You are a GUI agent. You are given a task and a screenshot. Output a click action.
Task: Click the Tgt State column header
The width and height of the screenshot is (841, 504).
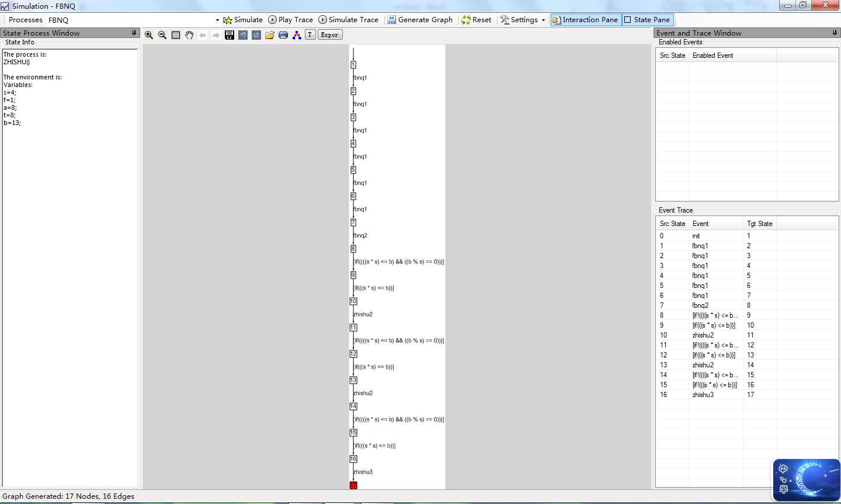tap(759, 224)
